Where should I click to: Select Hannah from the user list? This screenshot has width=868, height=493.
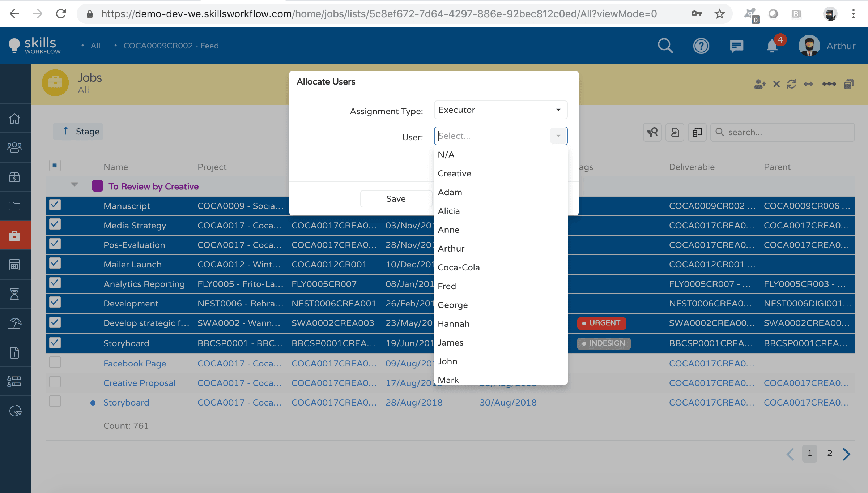(454, 324)
